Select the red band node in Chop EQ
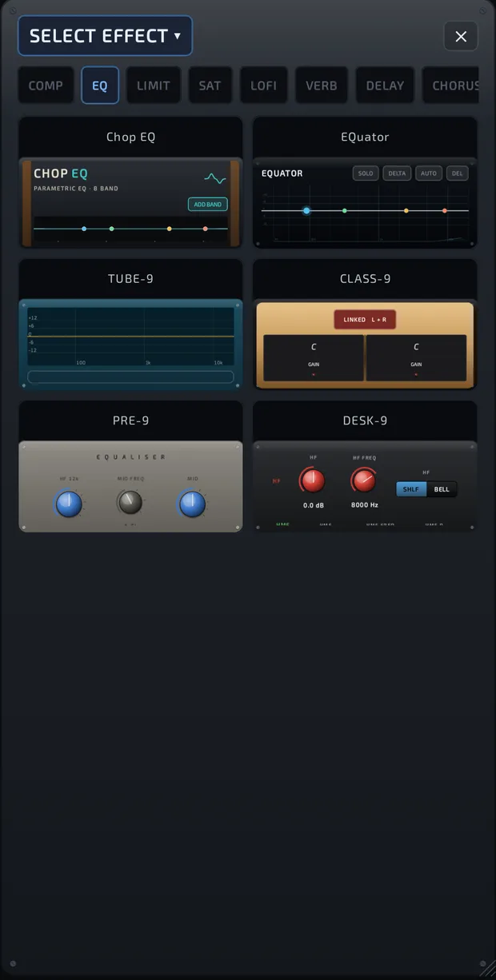The width and height of the screenshot is (496, 980). (x=206, y=229)
